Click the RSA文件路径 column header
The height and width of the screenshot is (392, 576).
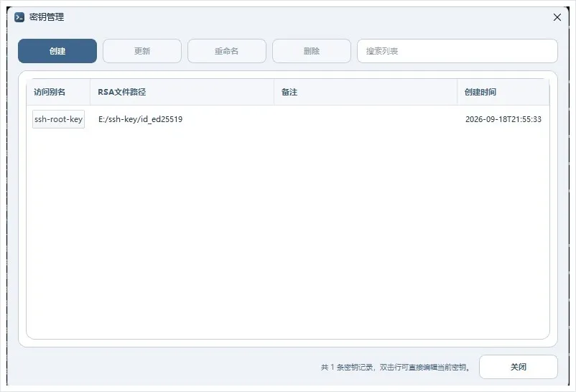click(x=182, y=92)
